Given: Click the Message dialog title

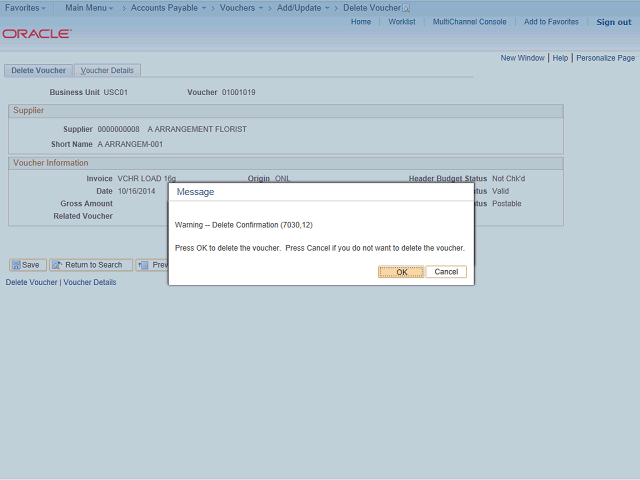Looking at the screenshot, I should coord(195,192).
